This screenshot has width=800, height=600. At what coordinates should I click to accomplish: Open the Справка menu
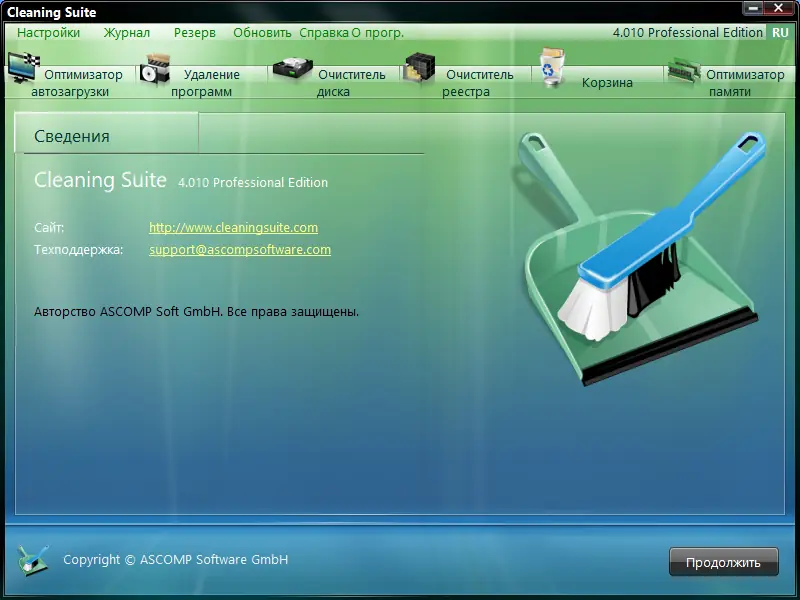[324, 33]
